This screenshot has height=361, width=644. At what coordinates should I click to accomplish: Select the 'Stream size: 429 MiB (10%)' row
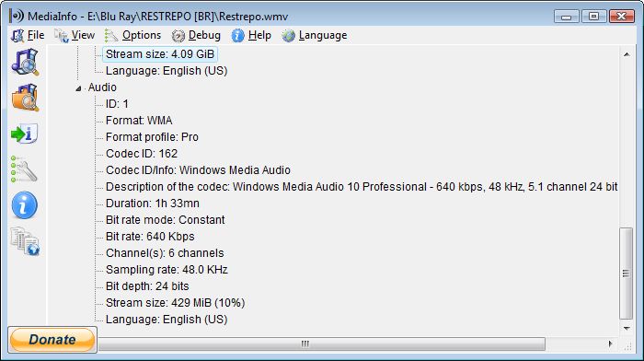pyautogui.click(x=175, y=303)
